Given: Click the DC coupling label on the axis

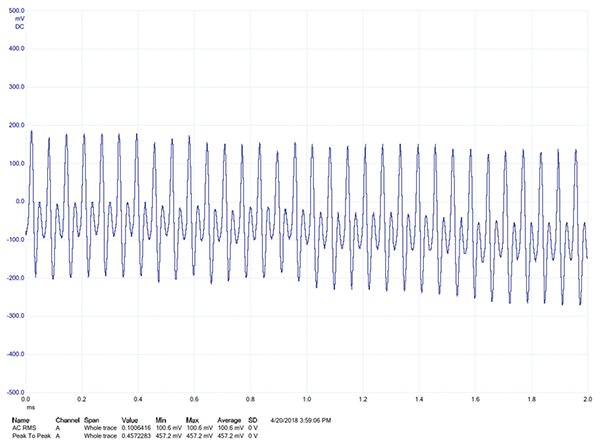Looking at the screenshot, I should click(19, 26).
